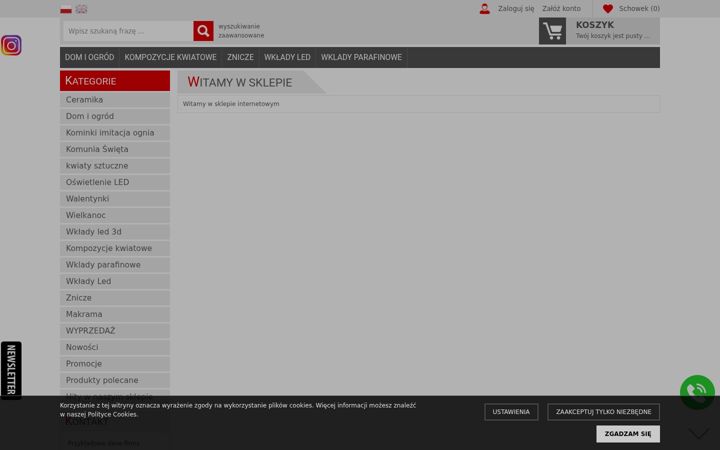The height and width of the screenshot is (450, 720).
Task: Focus the search phrase input field
Action: tap(128, 31)
